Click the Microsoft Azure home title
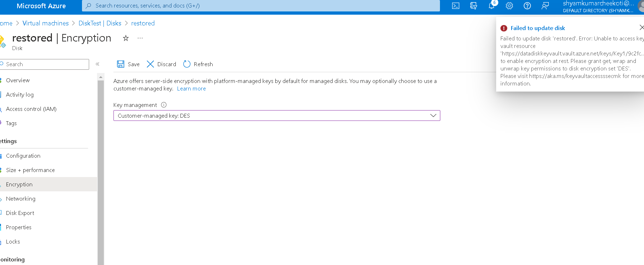Image resolution: width=644 pixels, height=265 pixels. (41, 6)
